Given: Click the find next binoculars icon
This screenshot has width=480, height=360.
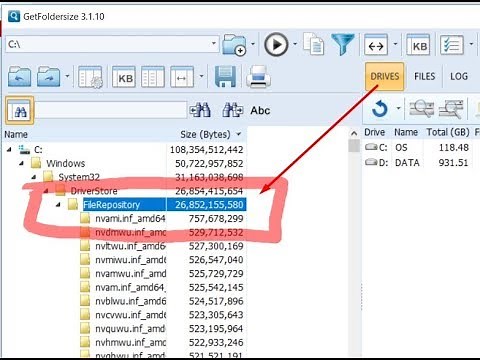Looking at the screenshot, I should tap(233, 110).
